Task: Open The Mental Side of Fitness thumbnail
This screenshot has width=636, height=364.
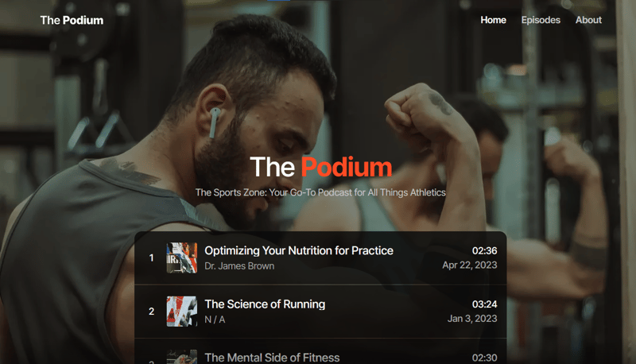Action: click(181, 357)
